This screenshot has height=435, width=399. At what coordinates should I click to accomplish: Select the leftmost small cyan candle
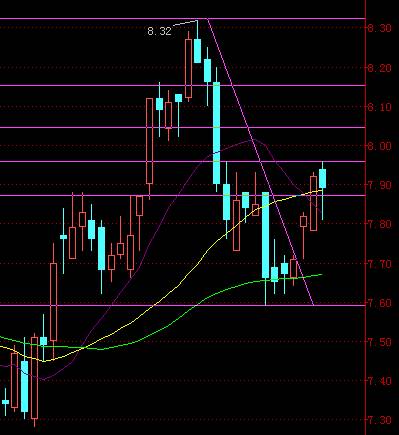point(5,402)
